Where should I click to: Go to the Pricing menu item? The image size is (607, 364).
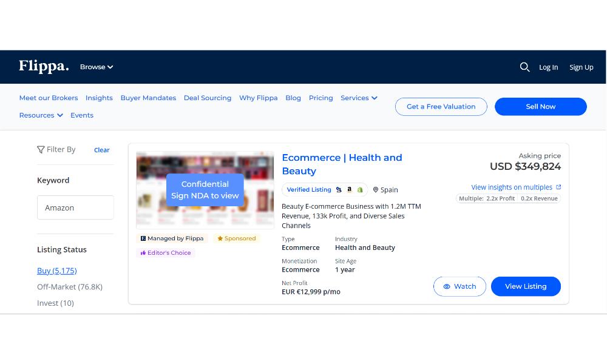[x=320, y=98]
